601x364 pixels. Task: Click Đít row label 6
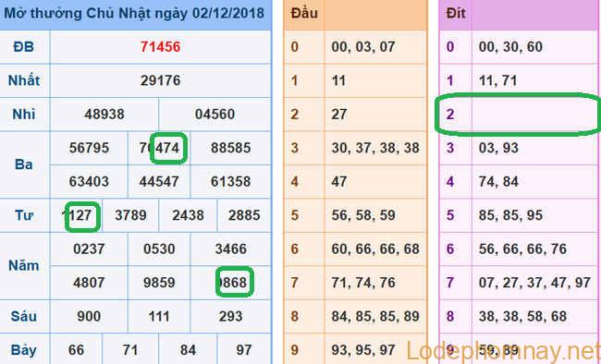point(450,249)
